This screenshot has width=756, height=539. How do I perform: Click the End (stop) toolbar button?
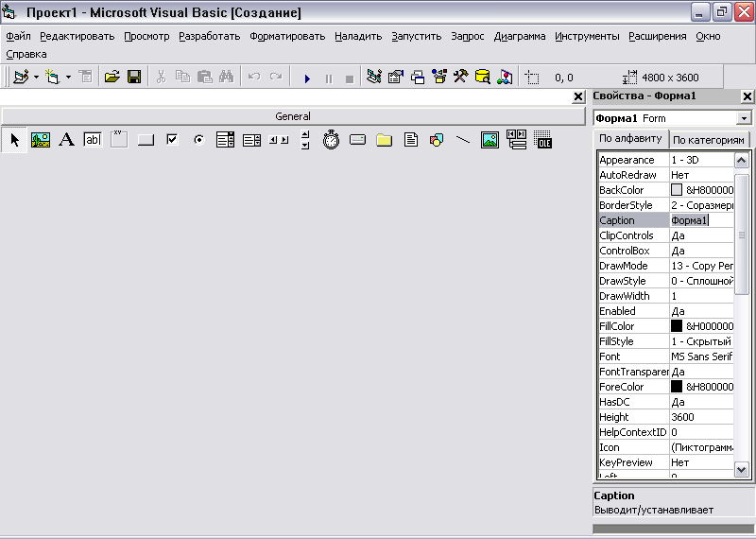point(350,78)
